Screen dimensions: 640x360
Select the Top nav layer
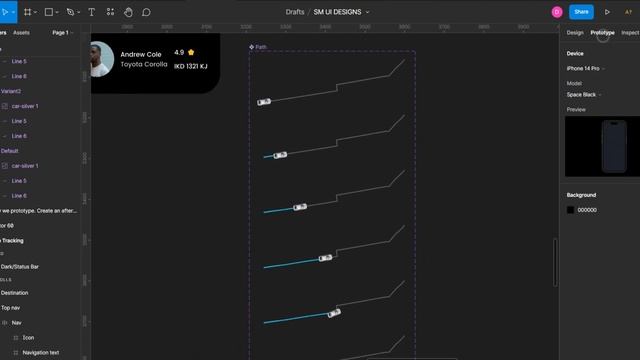pos(10,308)
